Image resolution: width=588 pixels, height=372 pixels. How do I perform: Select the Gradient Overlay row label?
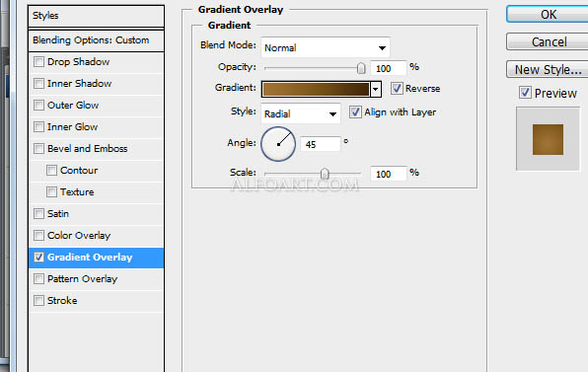click(90, 258)
